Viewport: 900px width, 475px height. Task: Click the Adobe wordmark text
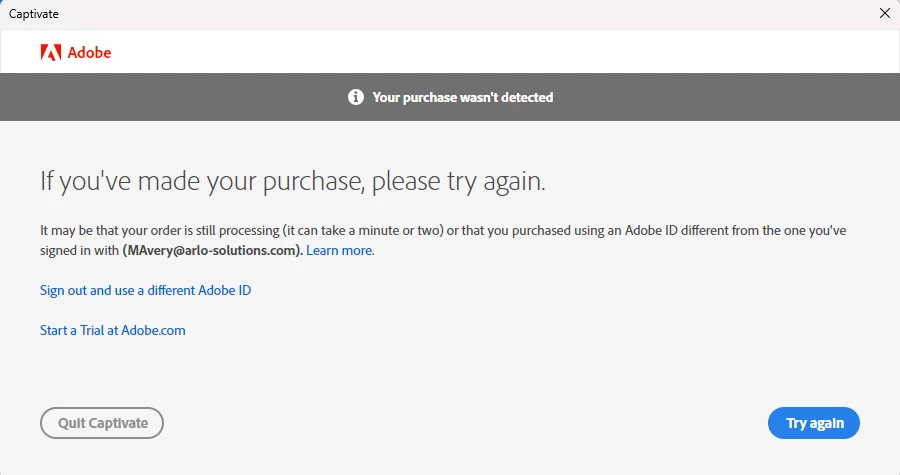click(x=90, y=52)
